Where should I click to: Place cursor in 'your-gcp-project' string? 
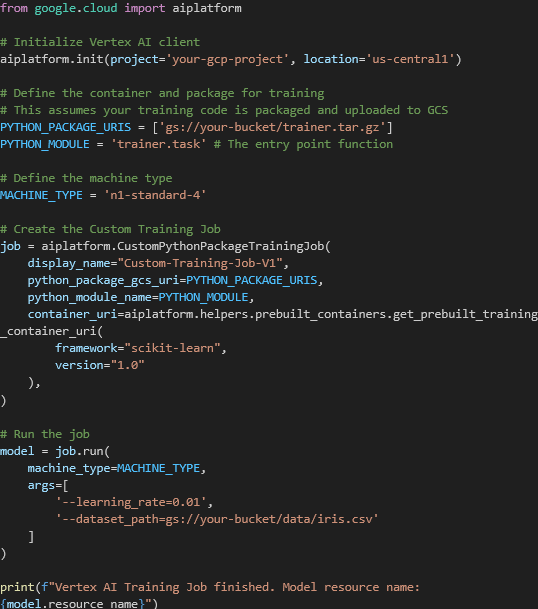click(x=228, y=59)
